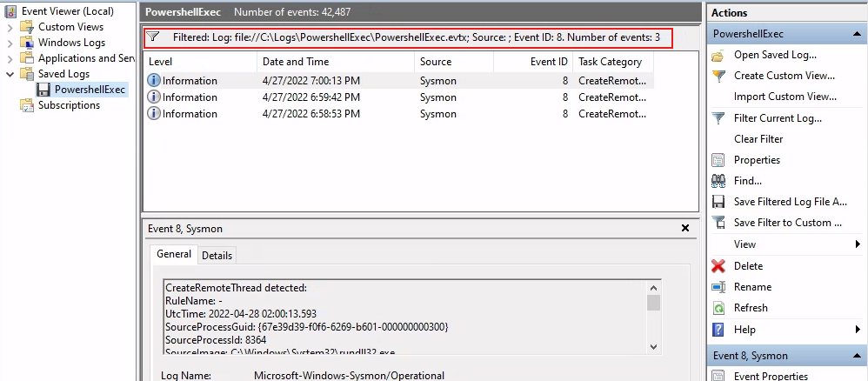Click the Refresh action link
Image resolution: width=868 pixels, height=381 pixels.
coord(751,308)
